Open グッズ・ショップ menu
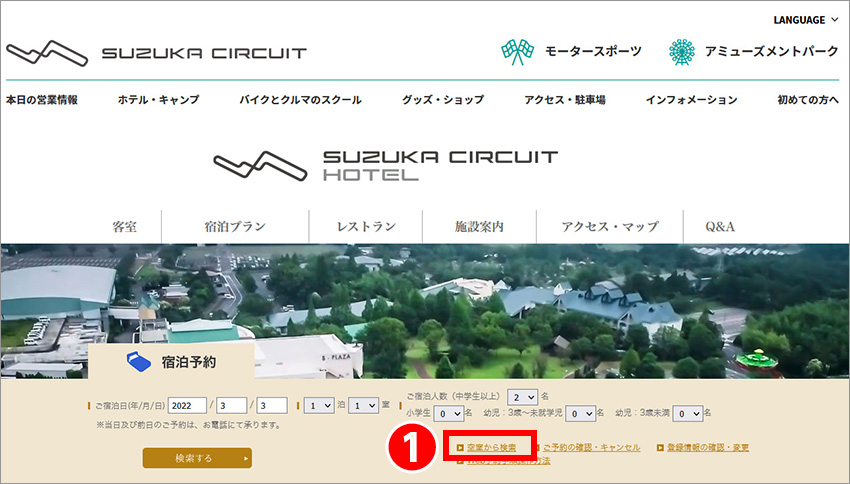This screenshot has width=850, height=484. click(x=443, y=100)
